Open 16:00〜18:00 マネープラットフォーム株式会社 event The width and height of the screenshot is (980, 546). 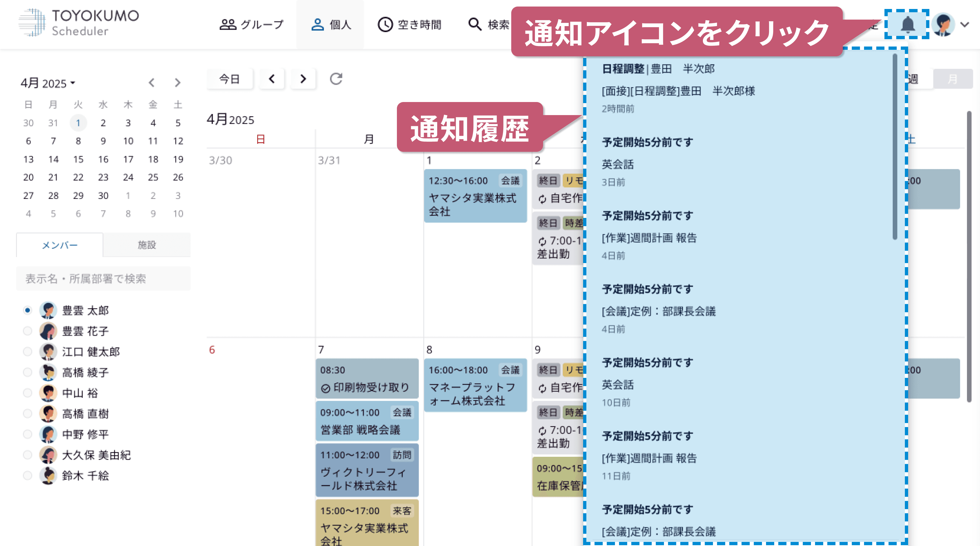pyautogui.click(x=475, y=385)
